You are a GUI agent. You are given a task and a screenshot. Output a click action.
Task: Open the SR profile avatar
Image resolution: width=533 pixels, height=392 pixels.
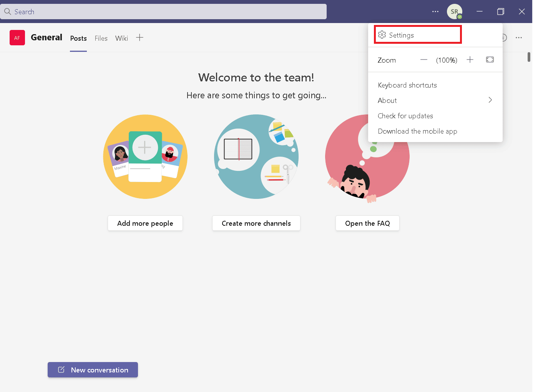[x=455, y=12]
